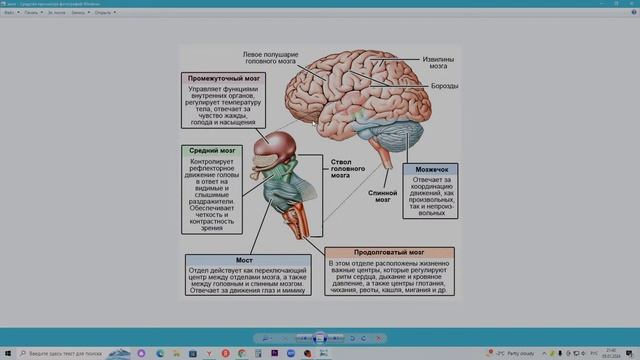640x360 pixels.
Task: Open the Запись dropdown menu
Action: pos(80,12)
